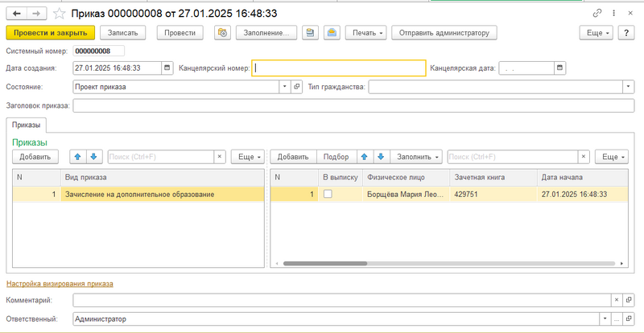The width and height of the screenshot is (644, 333).
Task: Clear the Комментарий field with the x icon
Action: tap(617, 300)
